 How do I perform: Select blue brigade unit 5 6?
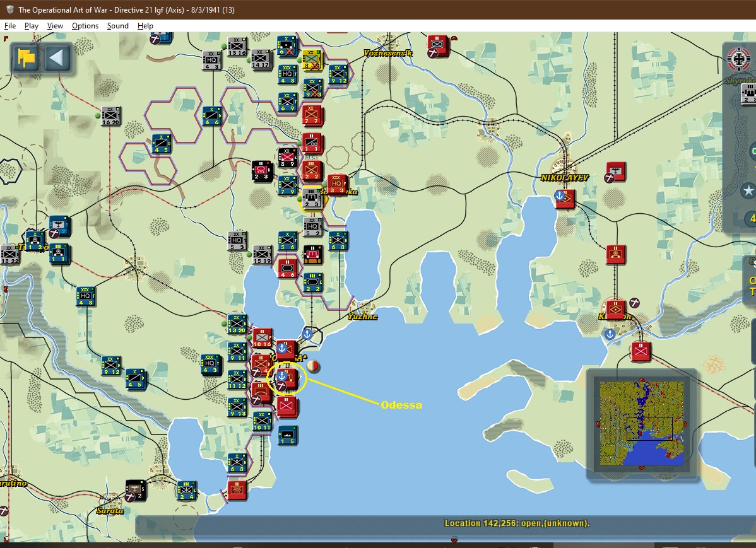click(287, 240)
